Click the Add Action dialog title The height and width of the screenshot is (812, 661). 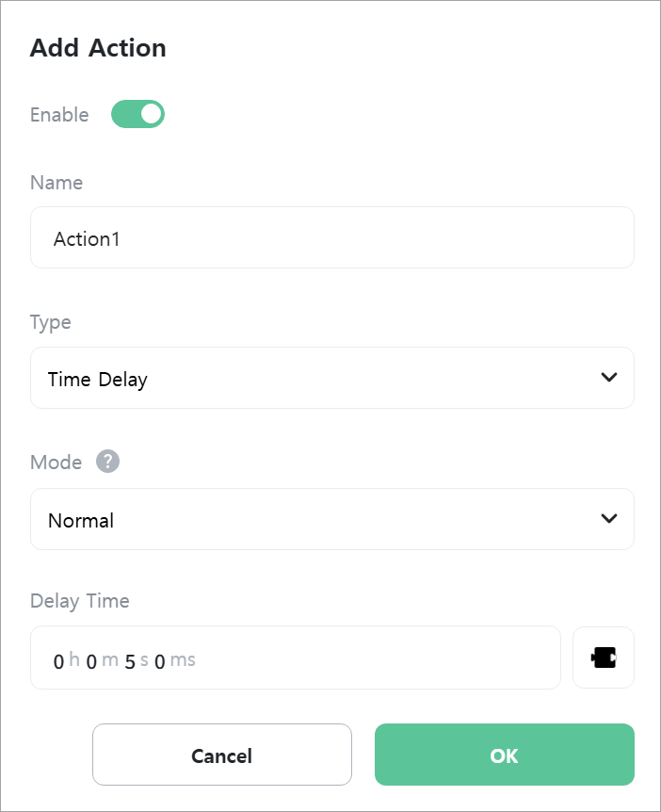(x=98, y=48)
